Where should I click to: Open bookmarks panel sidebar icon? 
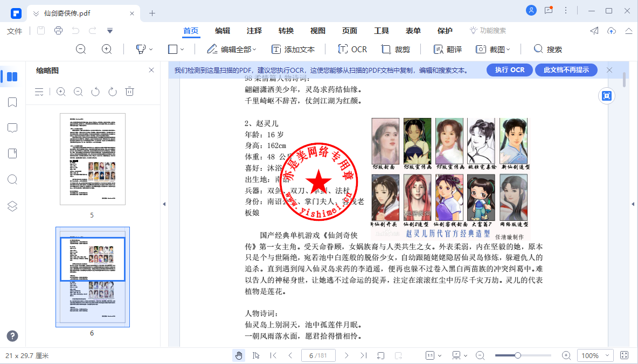(x=12, y=102)
